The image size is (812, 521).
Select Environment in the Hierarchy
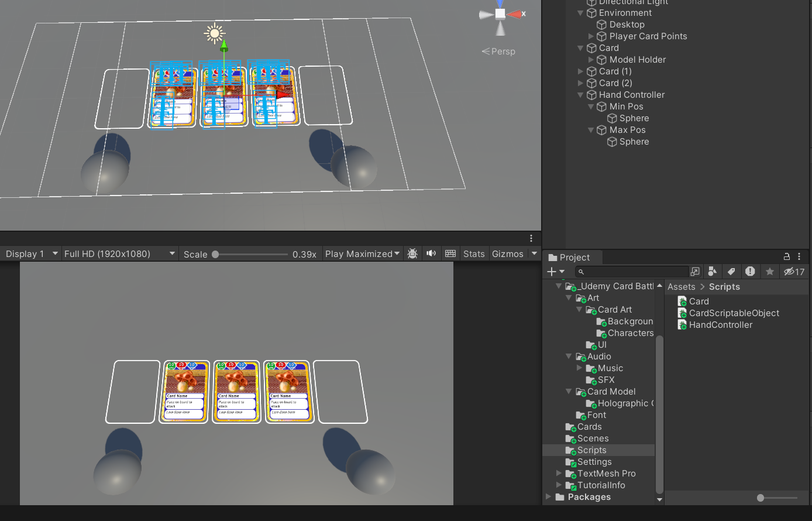coord(625,13)
